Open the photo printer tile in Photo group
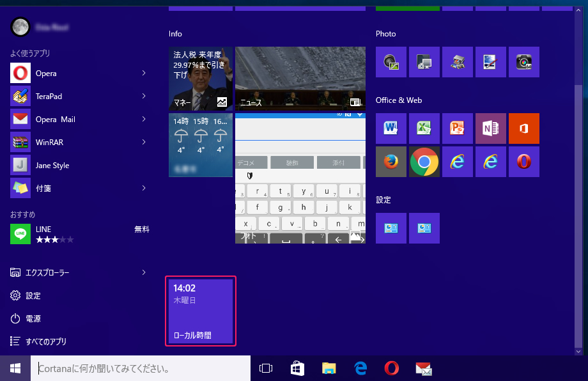Screen dimensions: 588x381 coord(458,62)
